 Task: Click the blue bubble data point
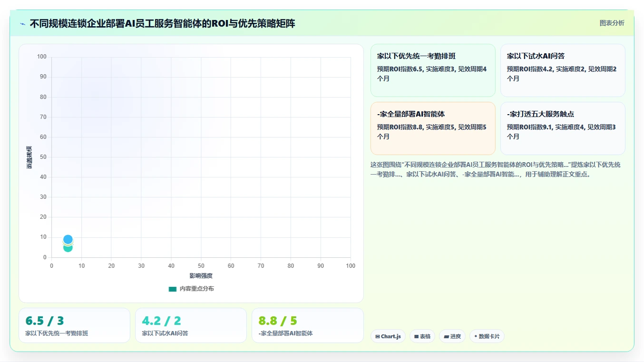pyautogui.click(x=68, y=239)
